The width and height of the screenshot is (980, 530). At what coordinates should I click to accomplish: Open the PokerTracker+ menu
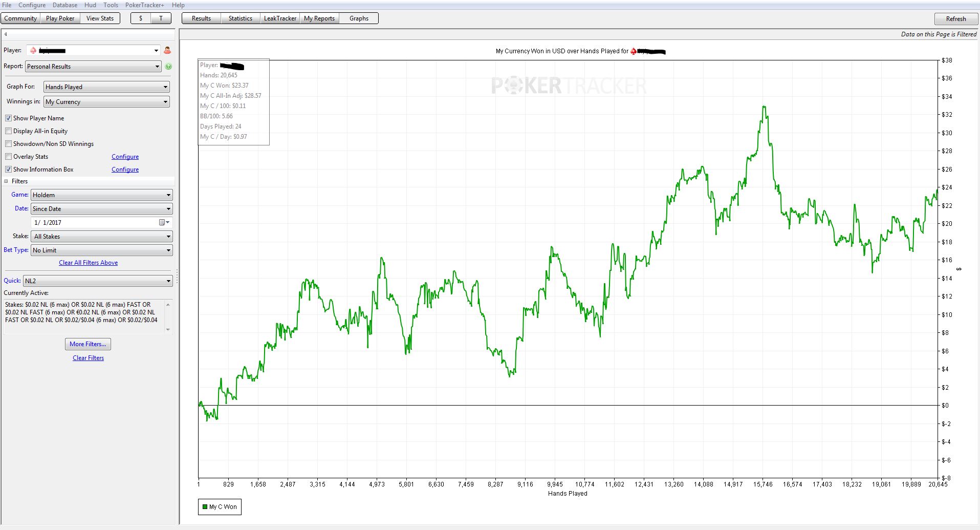[x=145, y=5]
